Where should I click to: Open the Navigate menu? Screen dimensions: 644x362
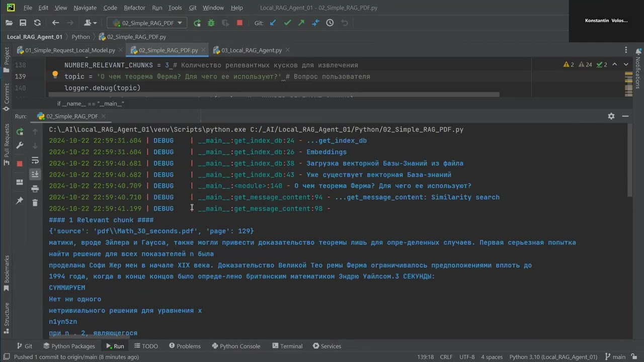pos(85,8)
